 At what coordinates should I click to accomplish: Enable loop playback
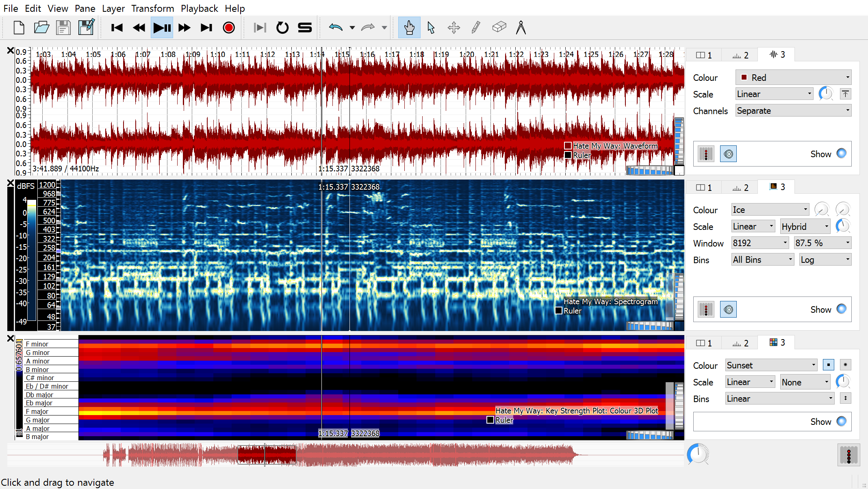click(282, 28)
